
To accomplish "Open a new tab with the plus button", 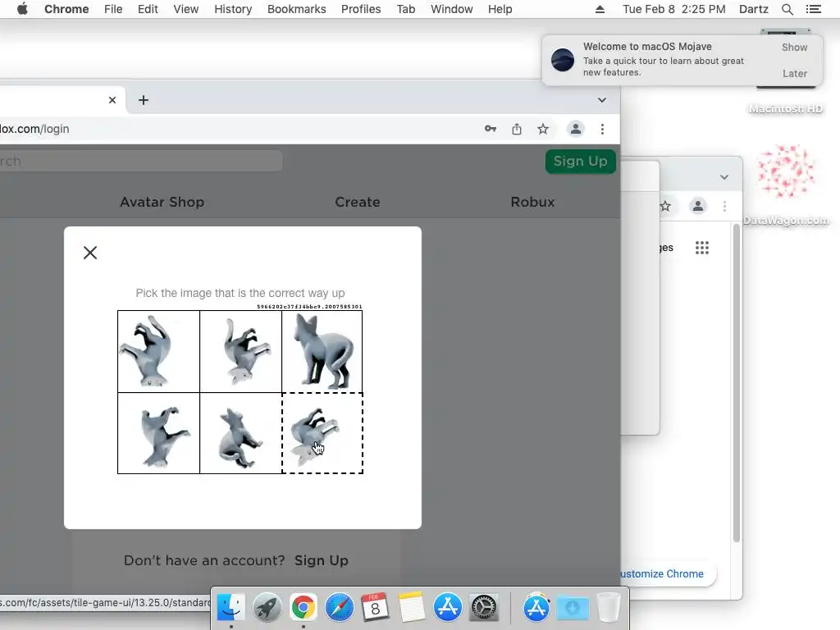I will click(143, 100).
